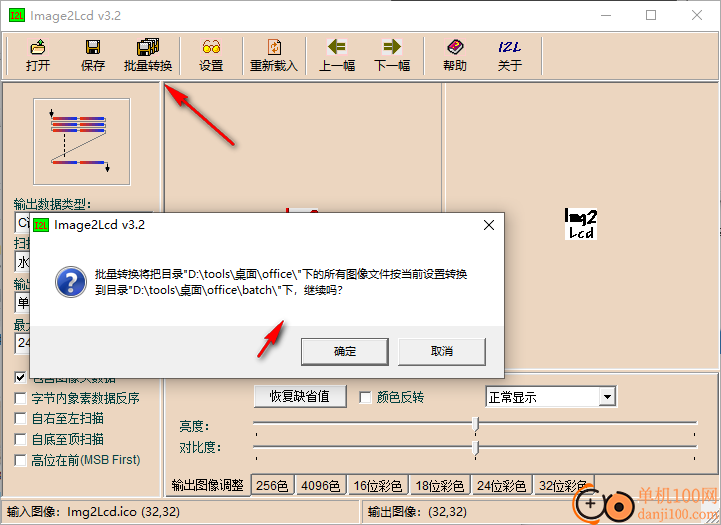Go to next image 下一幅
The image size is (721, 525).
point(392,55)
